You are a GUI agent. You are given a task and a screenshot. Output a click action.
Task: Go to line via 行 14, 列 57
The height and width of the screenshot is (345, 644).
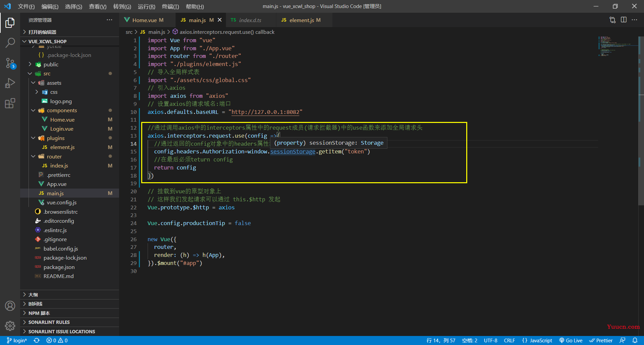(441, 340)
